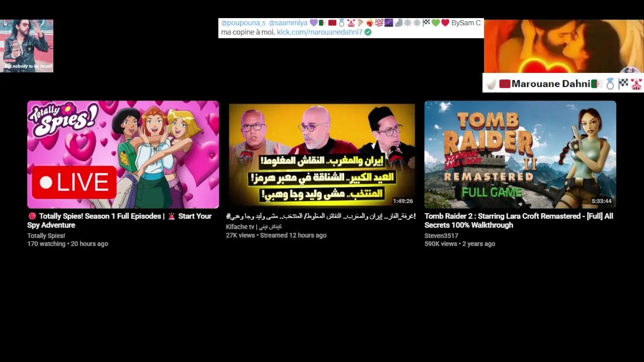Click the '590K views • 2 years ago' text
Image resolution: width=644 pixels, height=362 pixels.
point(460,244)
